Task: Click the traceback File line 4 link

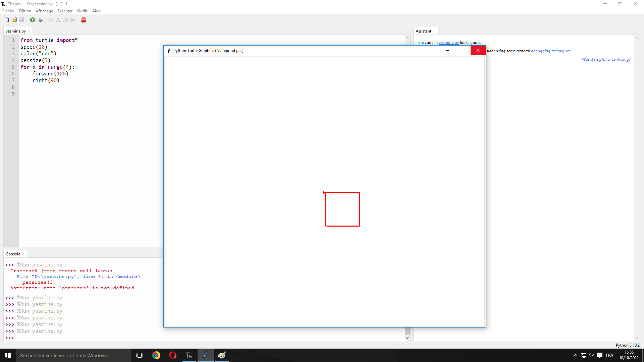Action: [78, 277]
